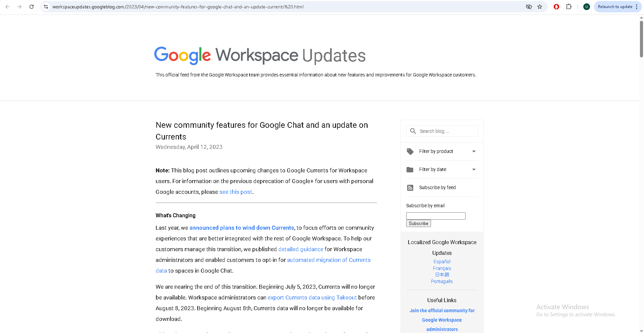Click the article title about Google Chat
Viewport: 644px width, 333px height.
pyautogui.click(x=262, y=131)
